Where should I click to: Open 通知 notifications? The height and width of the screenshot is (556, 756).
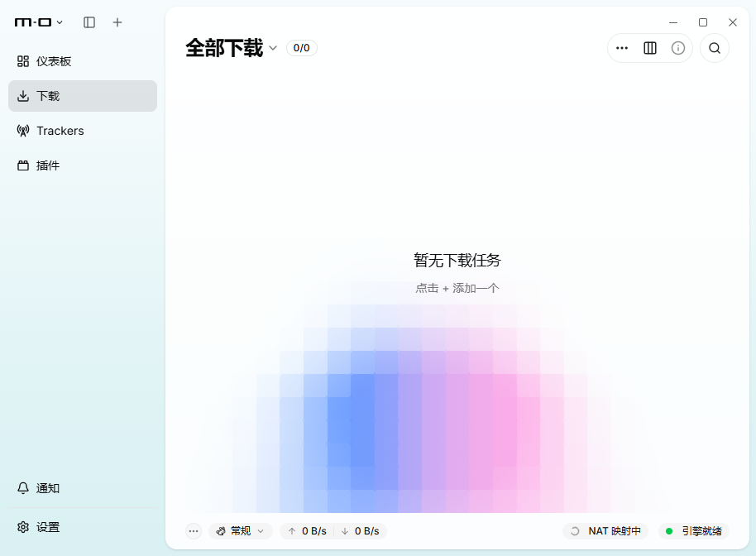[83, 488]
